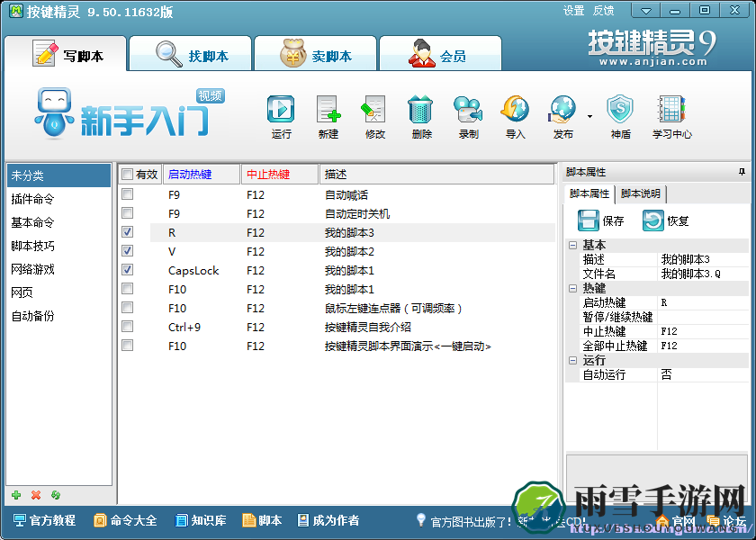
Task: Collapse the 运行 property group
Action: coord(572,360)
